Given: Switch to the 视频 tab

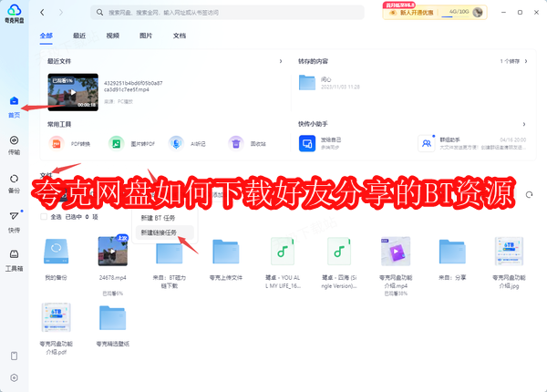Looking at the screenshot, I should click(x=113, y=36).
